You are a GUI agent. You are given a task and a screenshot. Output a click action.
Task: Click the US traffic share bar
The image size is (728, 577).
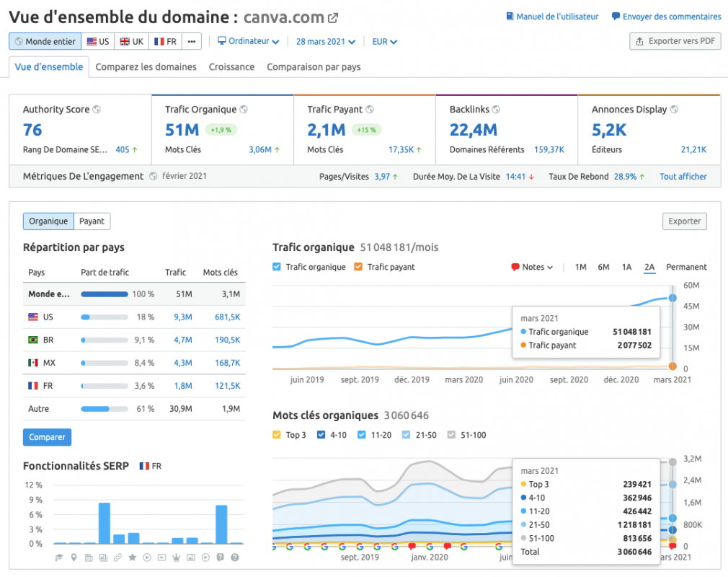tap(105, 317)
